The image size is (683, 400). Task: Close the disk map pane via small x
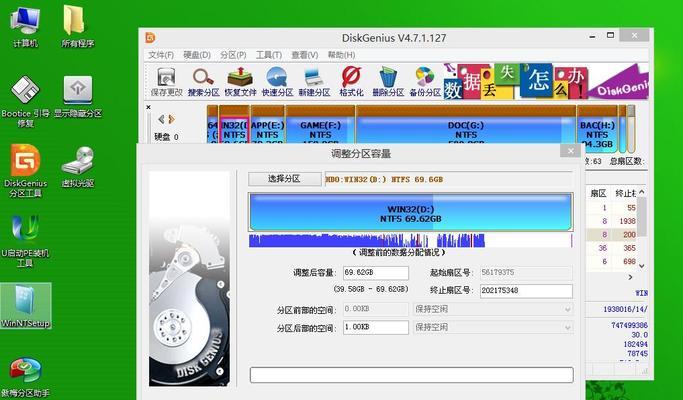coord(149,107)
